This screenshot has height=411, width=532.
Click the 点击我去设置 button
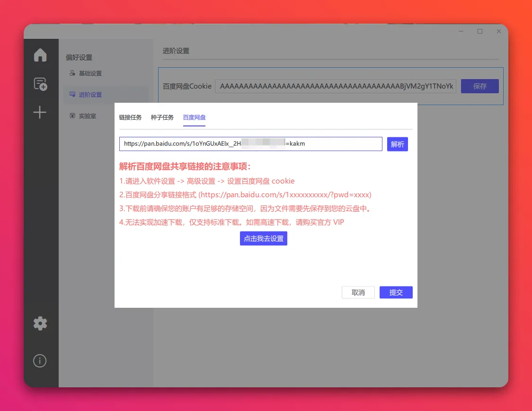click(x=264, y=239)
